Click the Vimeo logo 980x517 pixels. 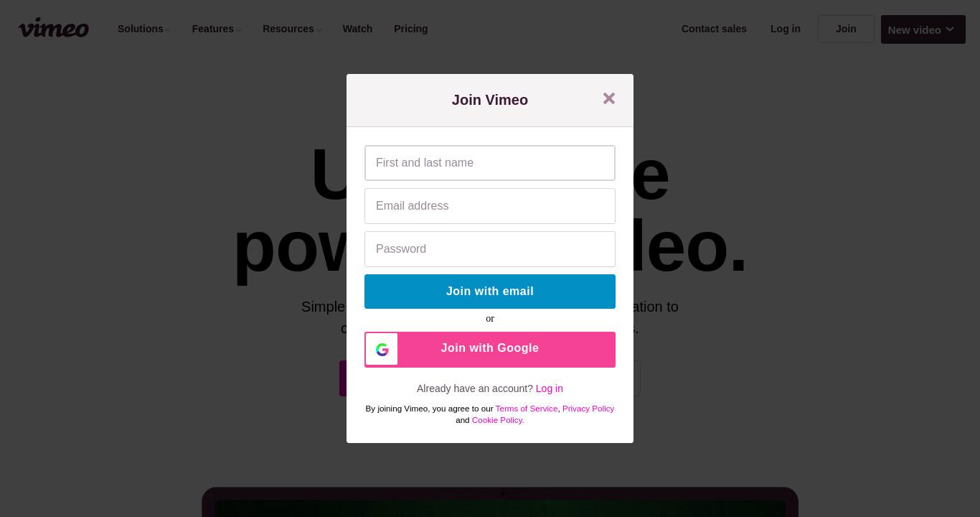(x=54, y=29)
